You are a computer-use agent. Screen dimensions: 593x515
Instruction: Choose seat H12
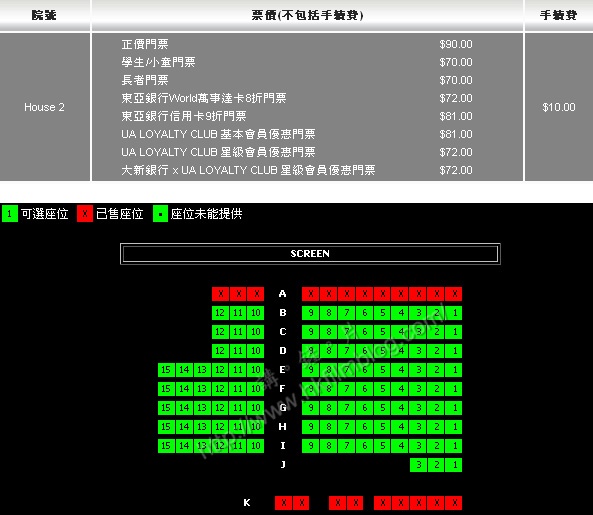(x=220, y=427)
